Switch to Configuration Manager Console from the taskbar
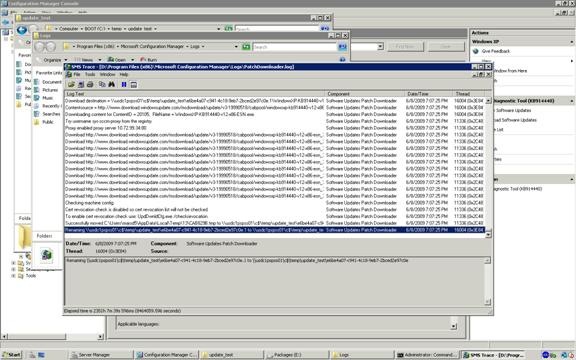The image size is (576, 360). (166, 355)
